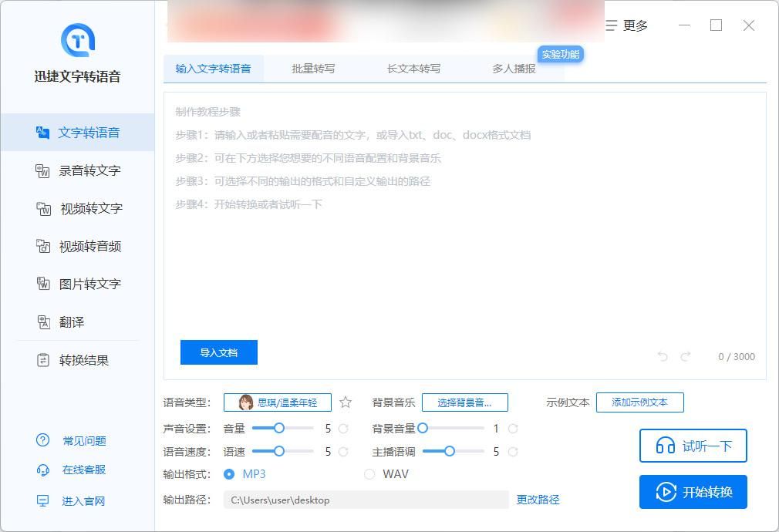Click the 导入文档 button
The image size is (779, 532).
218,352
